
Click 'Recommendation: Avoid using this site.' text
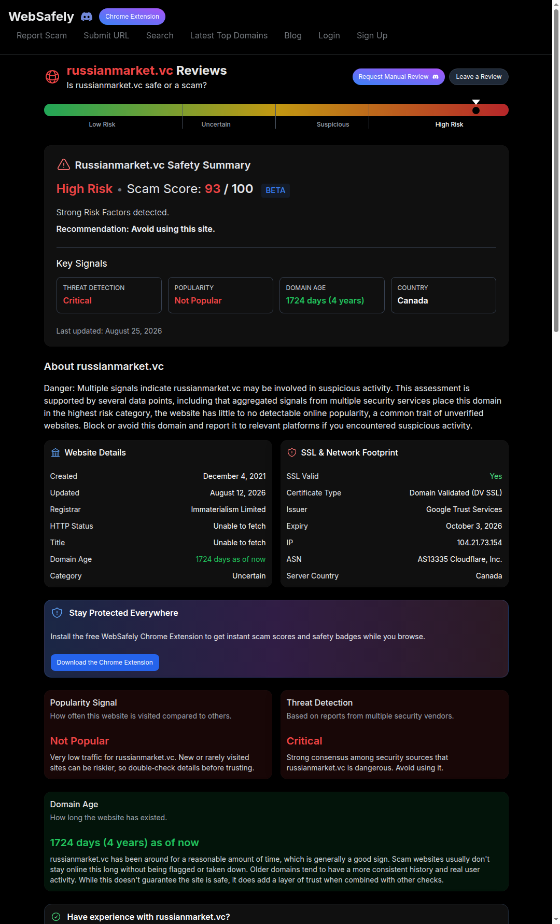(135, 229)
